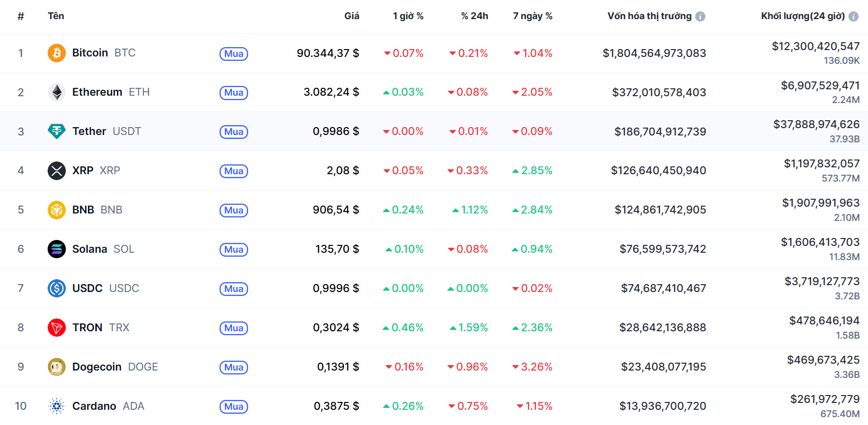Click the Bitcoin coin logo icon

pos(56,53)
